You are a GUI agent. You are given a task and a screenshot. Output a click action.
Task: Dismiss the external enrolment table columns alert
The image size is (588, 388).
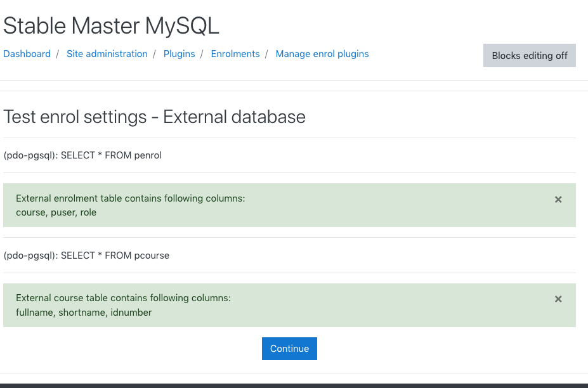(x=558, y=200)
